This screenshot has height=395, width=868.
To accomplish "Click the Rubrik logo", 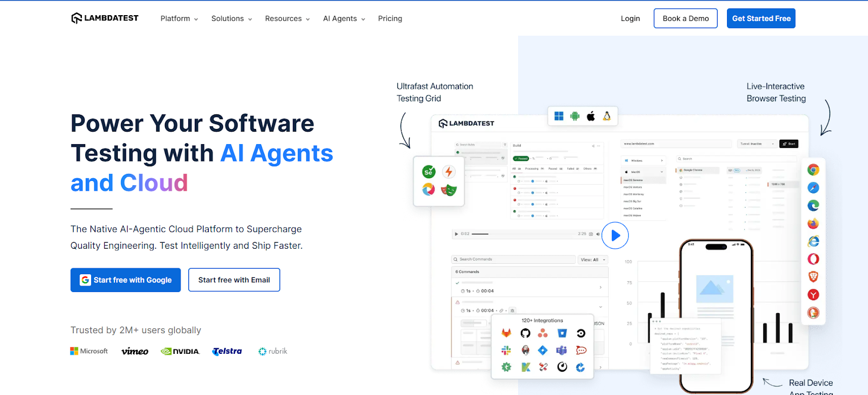I will tap(273, 351).
